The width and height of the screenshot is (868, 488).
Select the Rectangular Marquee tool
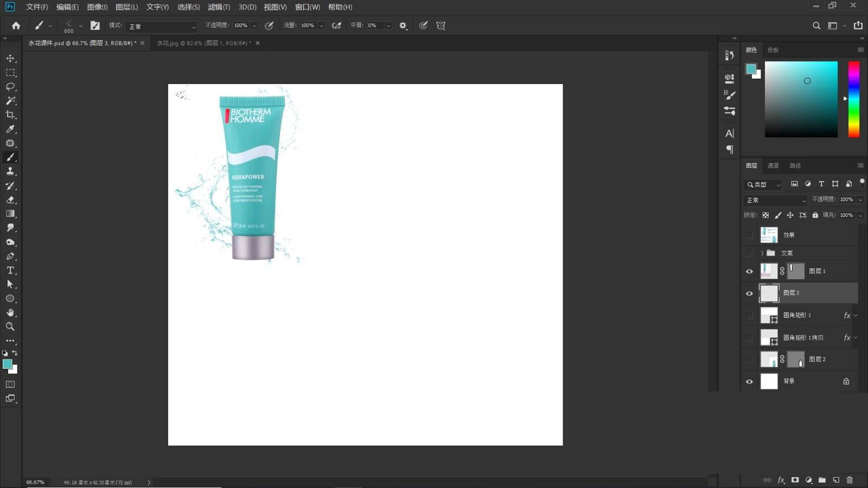pos(10,73)
